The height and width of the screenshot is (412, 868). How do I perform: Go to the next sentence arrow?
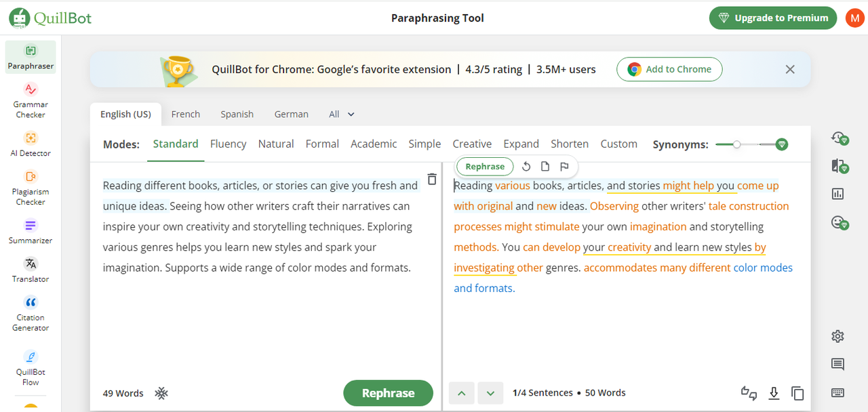pyautogui.click(x=490, y=393)
